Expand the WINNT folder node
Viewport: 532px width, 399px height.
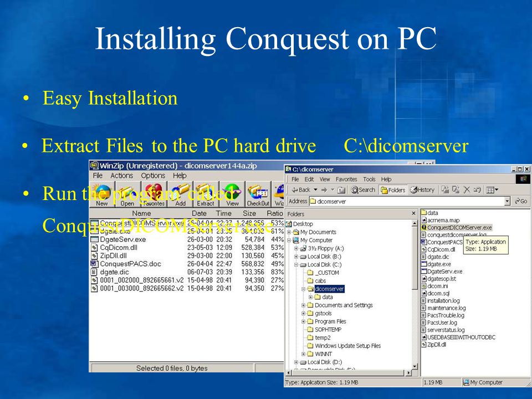[303, 354]
